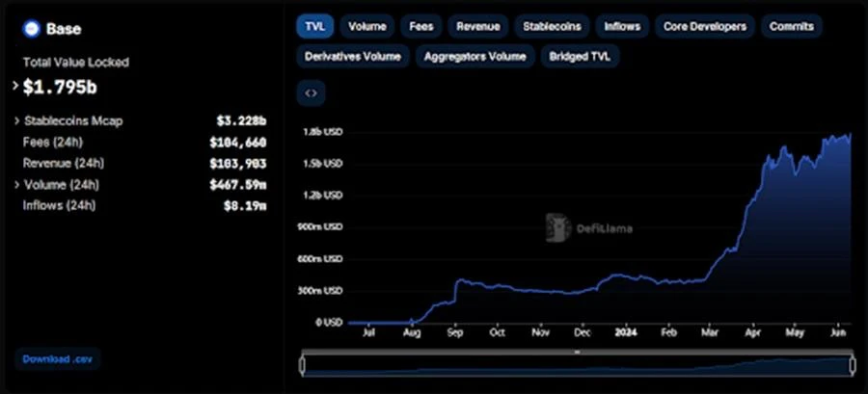The width and height of the screenshot is (868, 394).
Task: Toggle Core Developers chart option
Action: 705,27
